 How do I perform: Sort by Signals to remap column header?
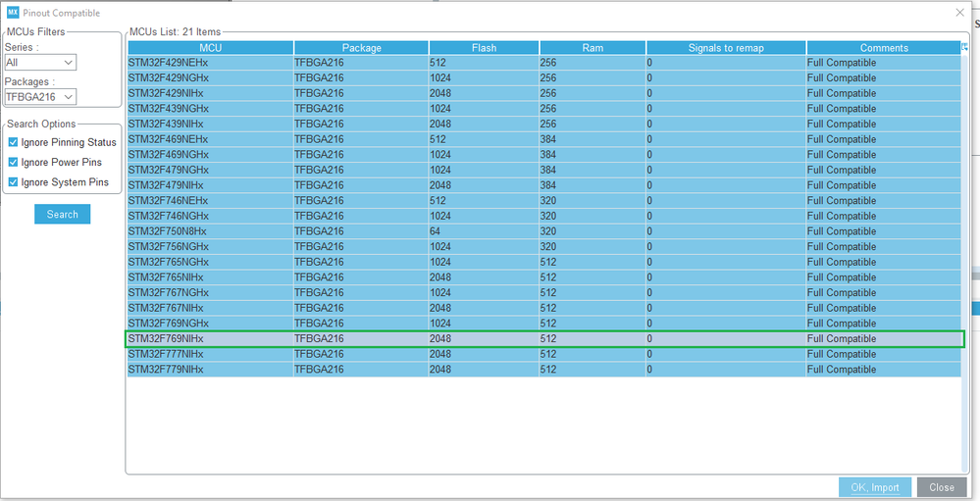point(726,47)
